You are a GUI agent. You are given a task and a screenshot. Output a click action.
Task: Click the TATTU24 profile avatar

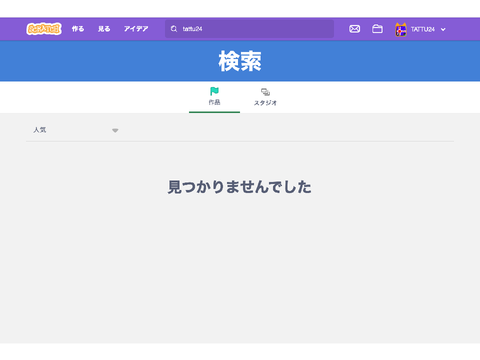(x=401, y=30)
